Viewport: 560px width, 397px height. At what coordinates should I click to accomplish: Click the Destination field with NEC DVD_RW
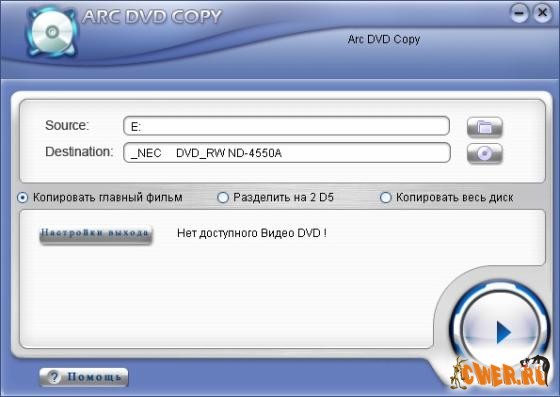[x=287, y=153]
